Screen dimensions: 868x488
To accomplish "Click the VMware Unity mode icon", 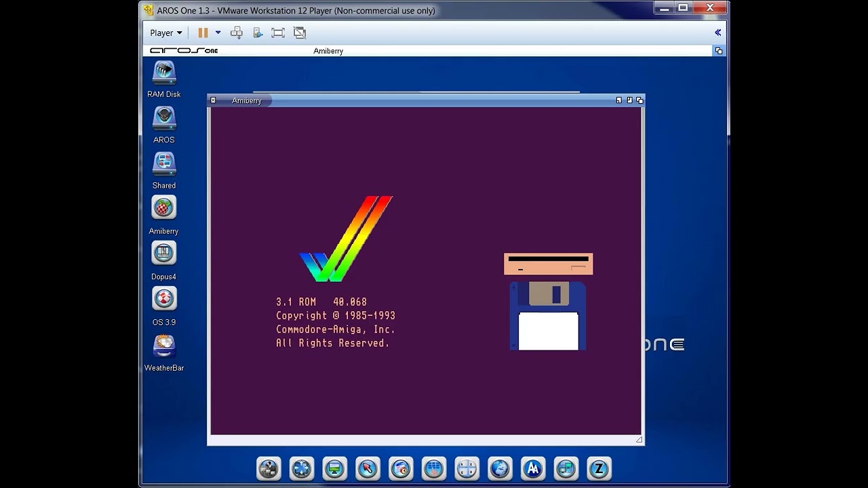I will [x=300, y=33].
